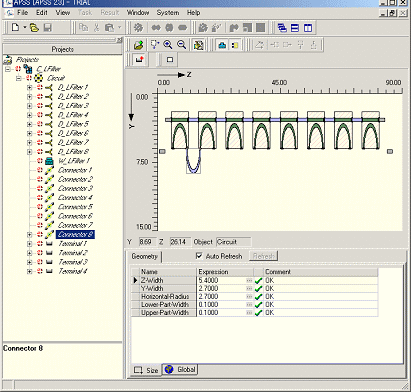
Task: Select the blue U-shaped connector in canvas
Action: coord(193,162)
